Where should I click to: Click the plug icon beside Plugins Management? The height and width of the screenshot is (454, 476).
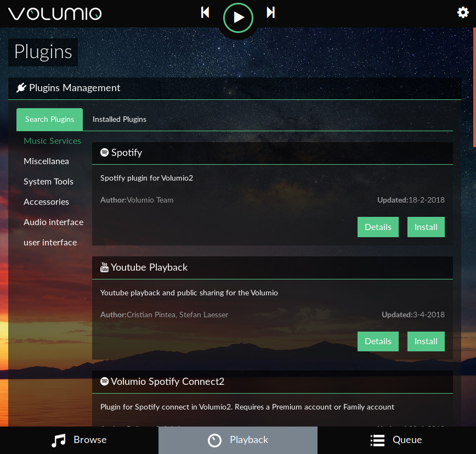(x=21, y=88)
